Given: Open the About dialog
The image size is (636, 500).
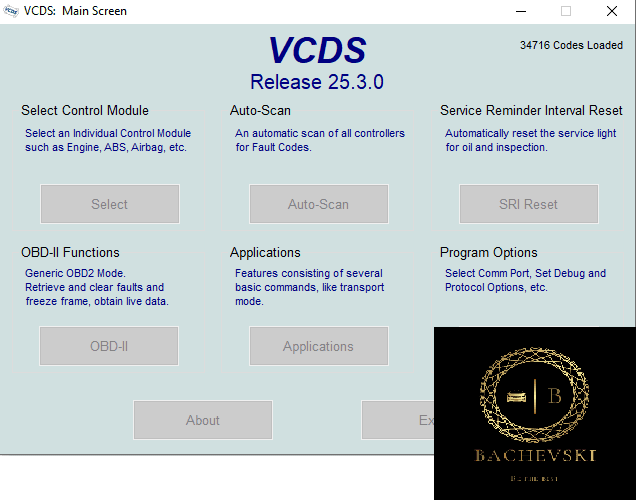Looking at the screenshot, I should tap(202, 420).
